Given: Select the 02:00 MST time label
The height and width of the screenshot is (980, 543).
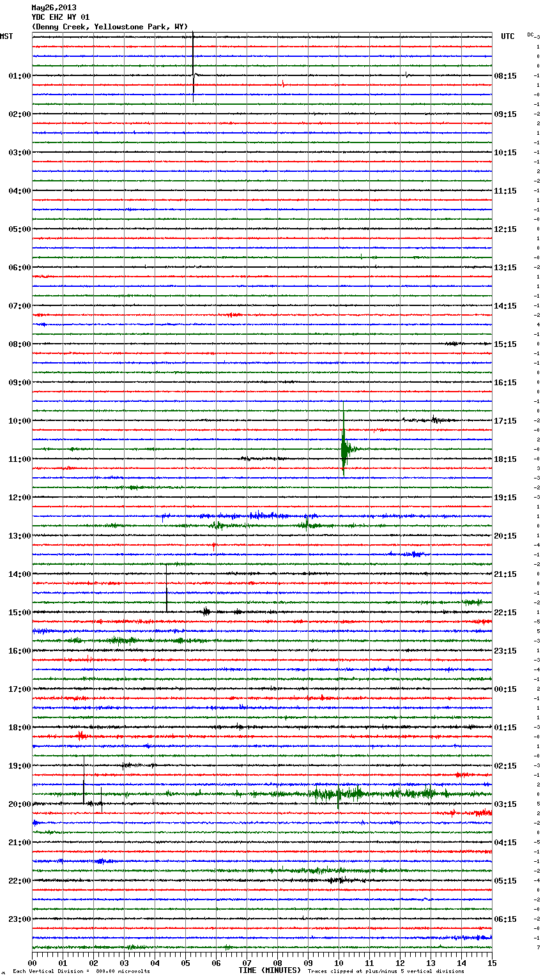Looking at the screenshot, I should pos(19,114).
